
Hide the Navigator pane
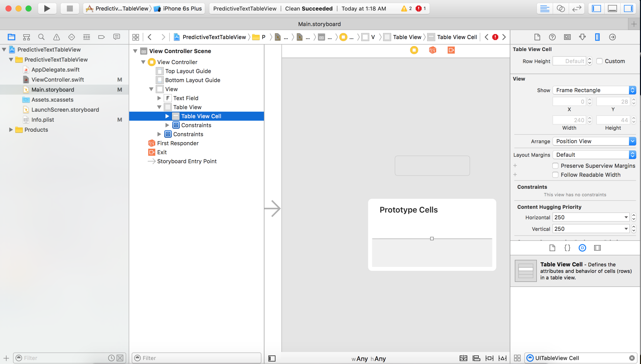(x=596, y=8)
